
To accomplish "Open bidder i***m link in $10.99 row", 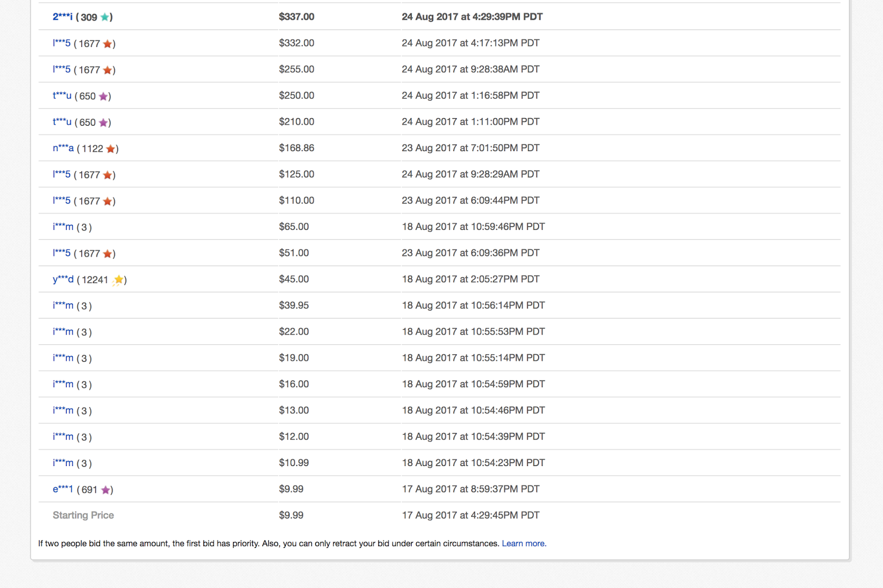I will point(63,463).
